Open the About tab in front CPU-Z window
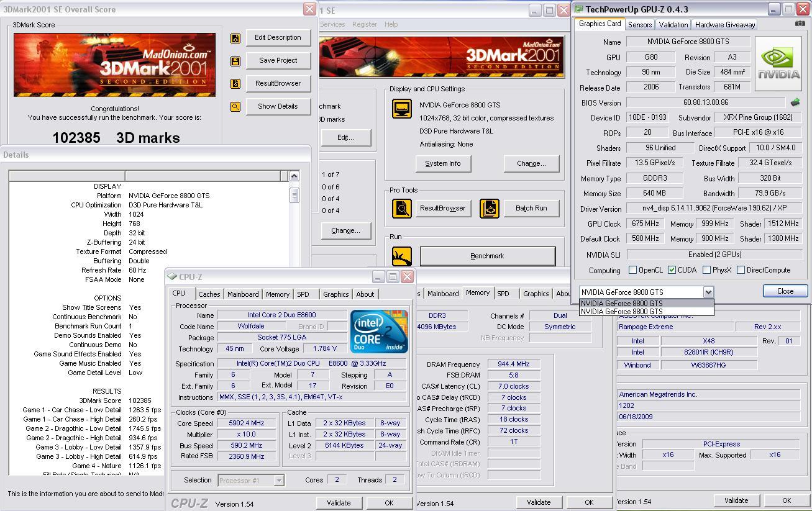 click(x=365, y=294)
